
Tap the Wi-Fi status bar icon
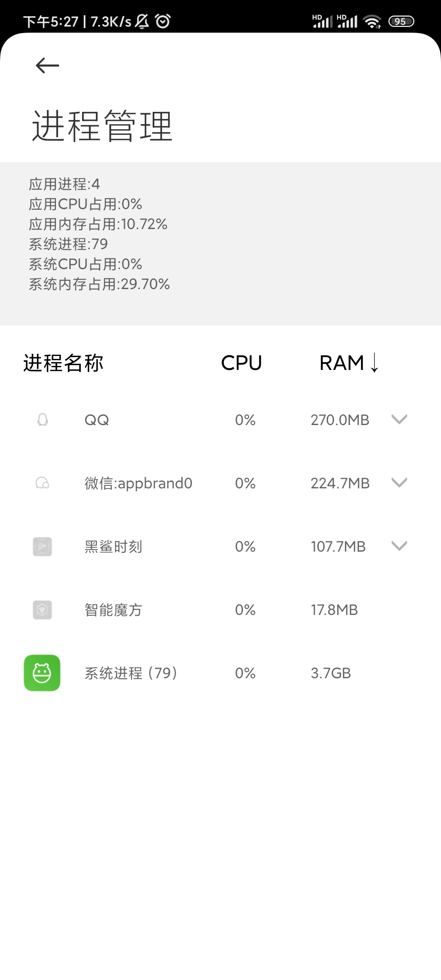coord(372,21)
